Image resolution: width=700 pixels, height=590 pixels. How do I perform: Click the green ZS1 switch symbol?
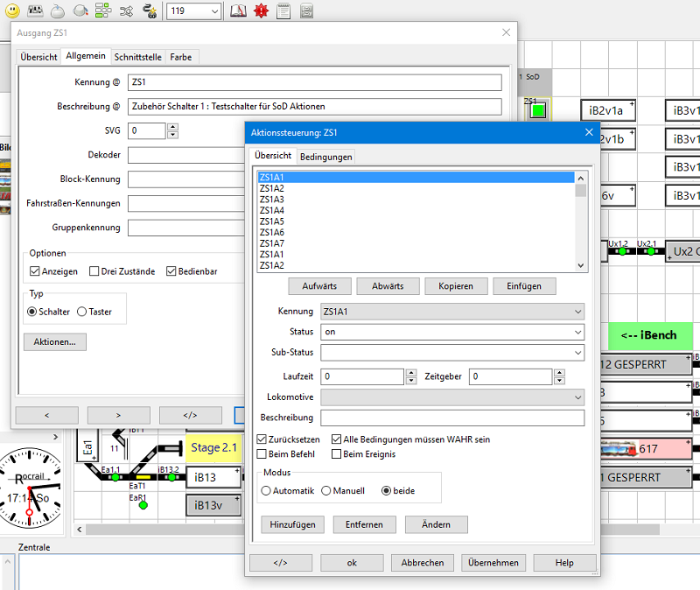537,111
